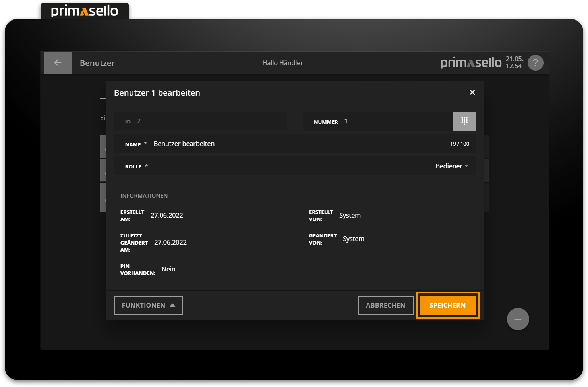Click the date and time display
588x387 pixels.
tap(514, 63)
